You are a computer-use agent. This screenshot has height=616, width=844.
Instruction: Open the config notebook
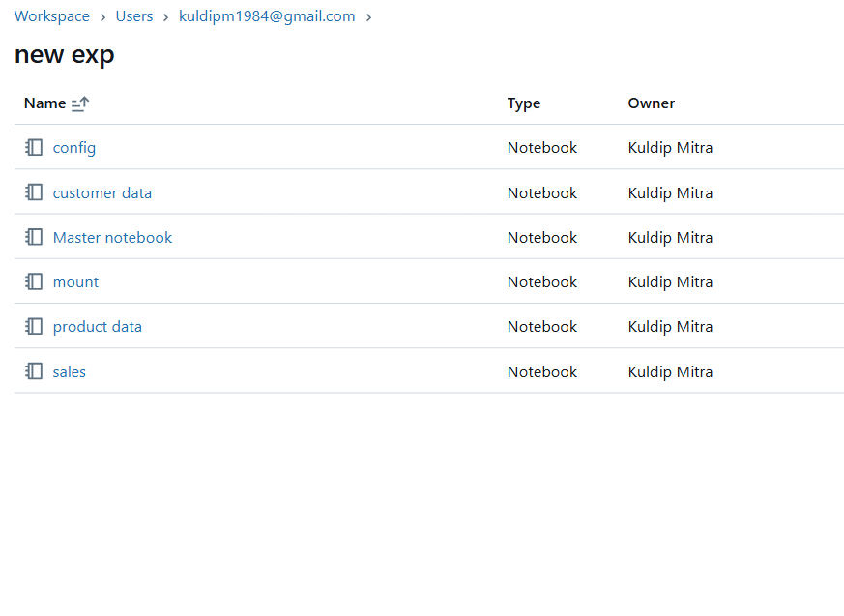73,148
